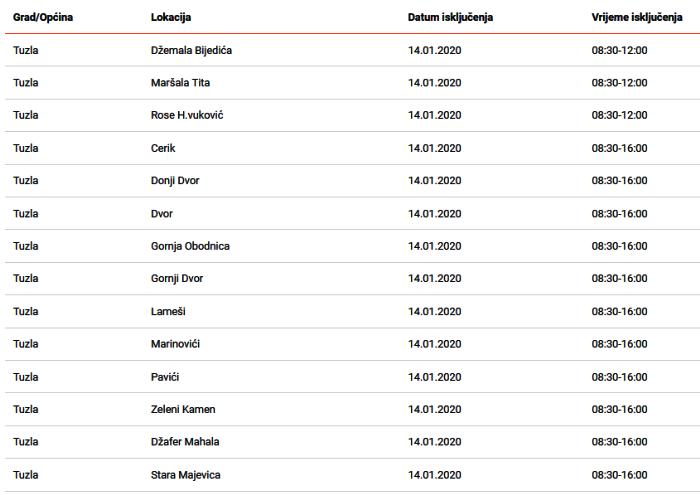Viewport: 700px width, 495px height.
Task: Click the Dvor location entry
Action: [162, 214]
